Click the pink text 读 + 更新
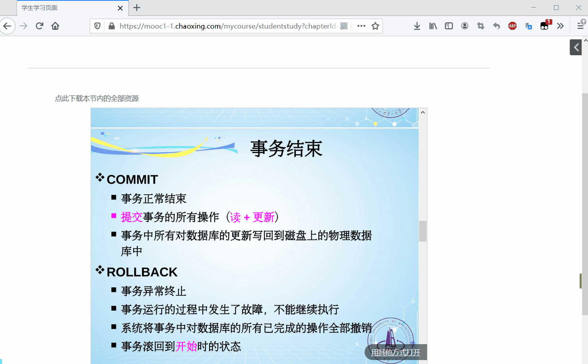Screen dimensions: 588x364 pos(252,217)
